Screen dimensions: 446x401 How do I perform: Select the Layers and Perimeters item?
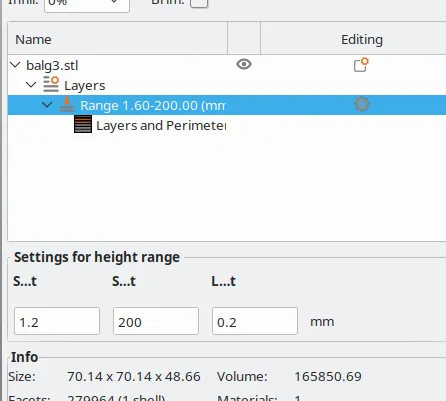[x=161, y=126]
